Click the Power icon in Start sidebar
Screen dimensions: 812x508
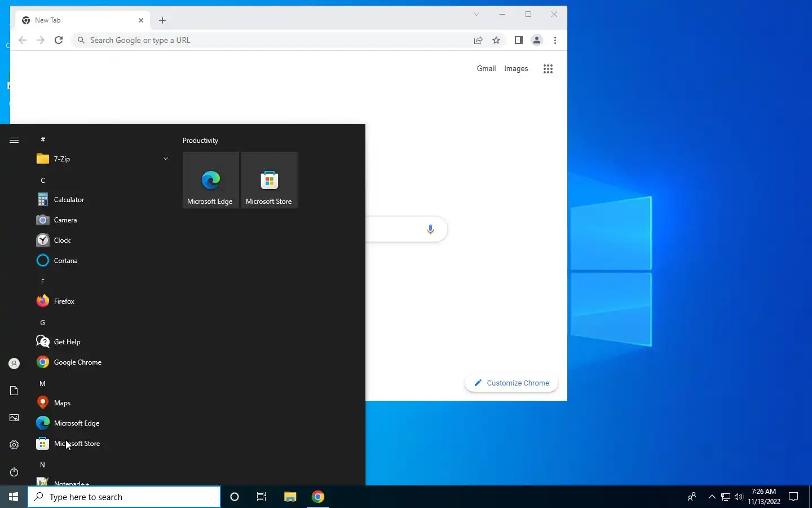tap(14, 472)
